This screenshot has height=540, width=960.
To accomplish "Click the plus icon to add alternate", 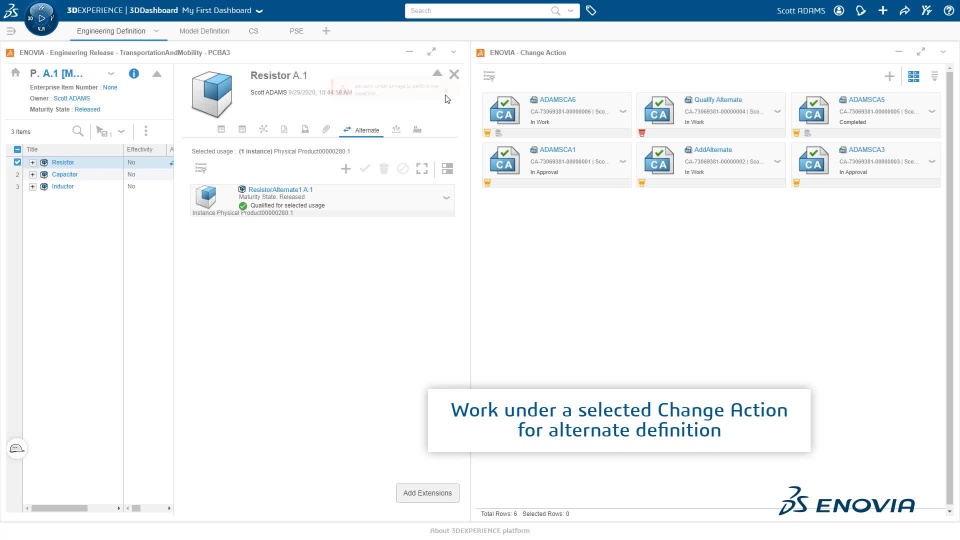I will 346,168.
